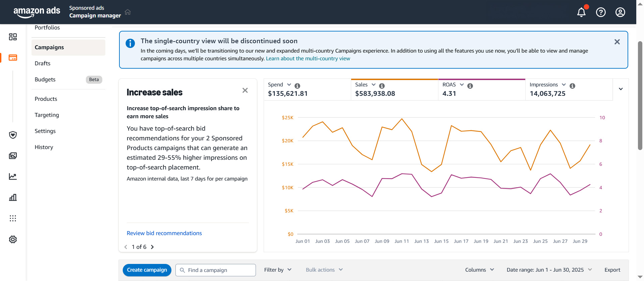Image resolution: width=644 pixels, height=281 pixels.
Task: Open the Budgets menu item
Action: [45, 79]
